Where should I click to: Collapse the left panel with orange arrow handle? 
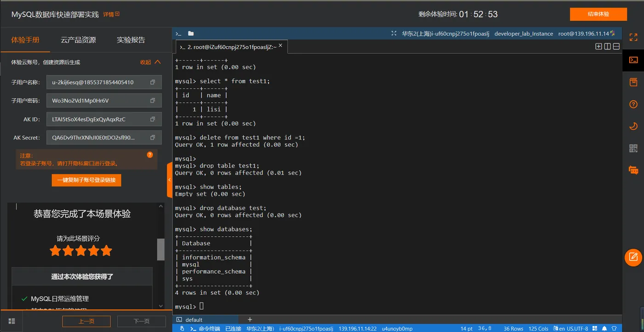tap(169, 180)
